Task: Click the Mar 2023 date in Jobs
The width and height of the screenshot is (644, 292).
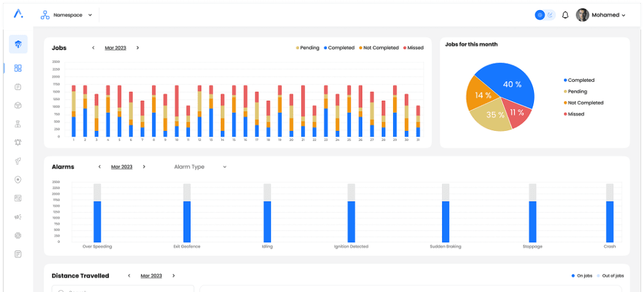Action: click(x=115, y=48)
